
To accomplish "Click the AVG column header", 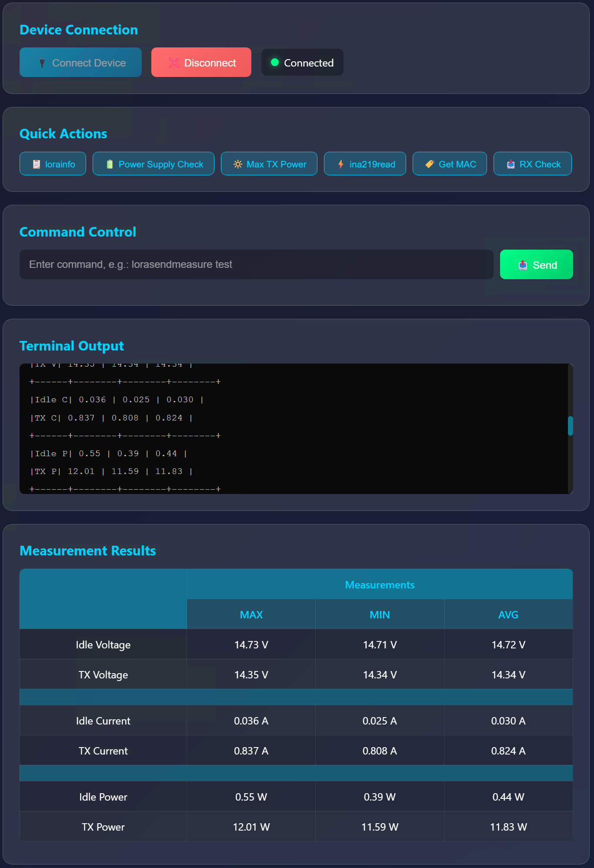I will [508, 614].
